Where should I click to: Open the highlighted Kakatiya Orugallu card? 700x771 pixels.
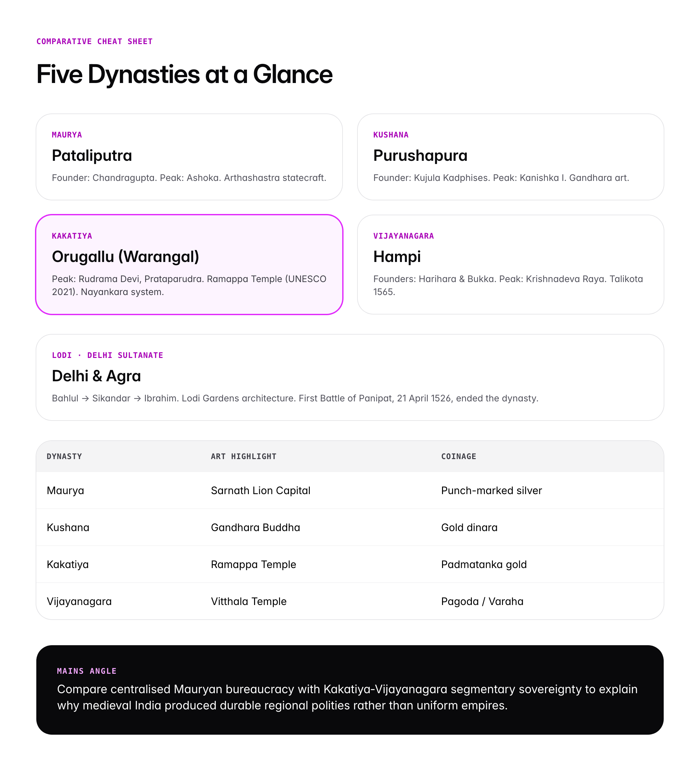189,264
